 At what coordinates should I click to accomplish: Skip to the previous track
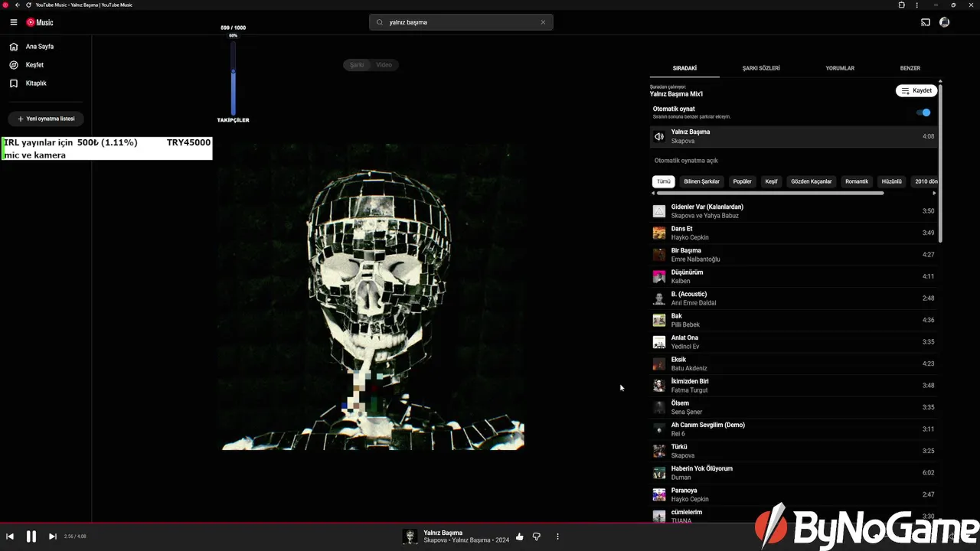[x=10, y=536]
